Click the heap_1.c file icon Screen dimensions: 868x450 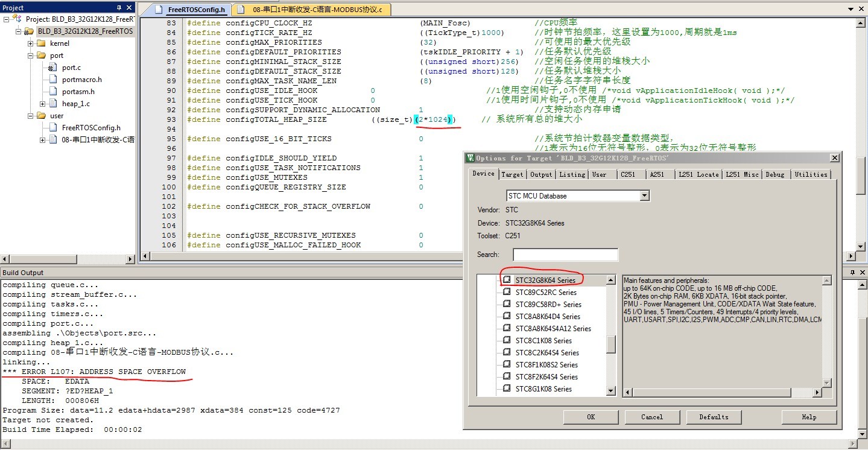(53, 104)
